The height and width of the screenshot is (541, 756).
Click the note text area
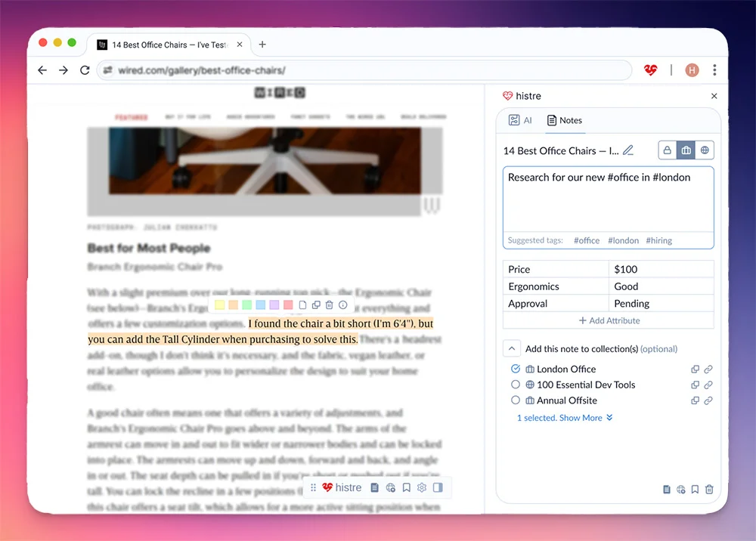click(x=608, y=199)
